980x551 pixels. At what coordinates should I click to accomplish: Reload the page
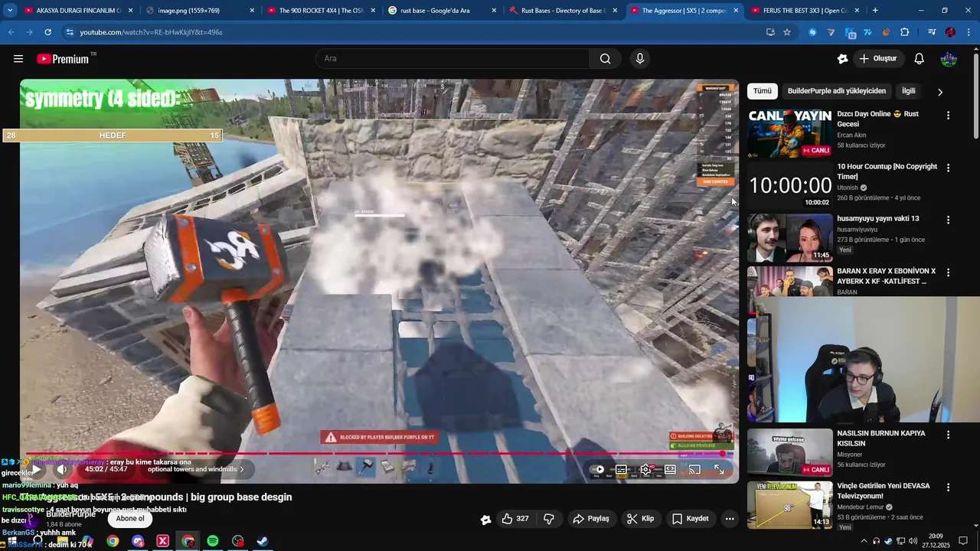[x=47, y=32]
